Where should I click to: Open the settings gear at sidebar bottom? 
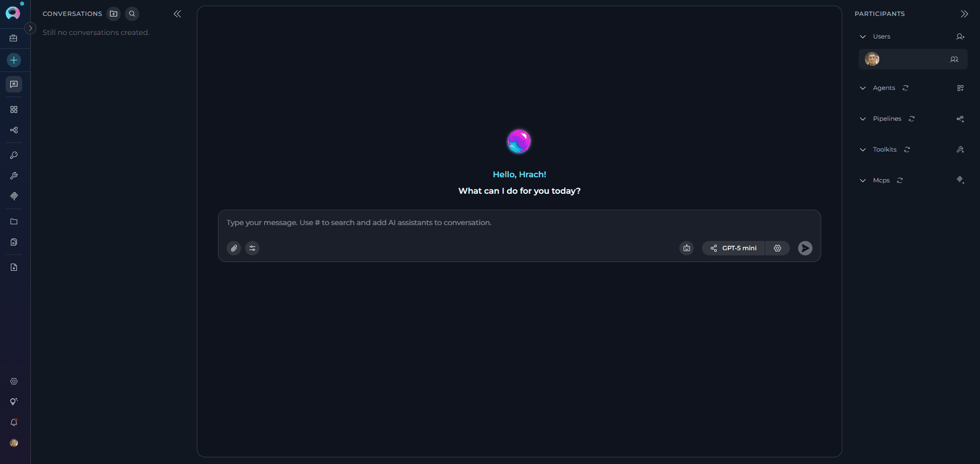[x=14, y=381]
